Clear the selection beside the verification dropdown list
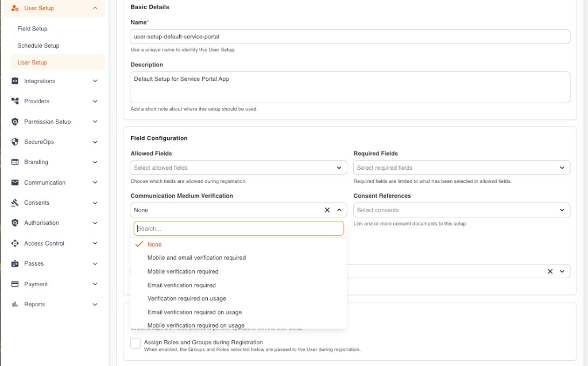 click(x=550, y=271)
